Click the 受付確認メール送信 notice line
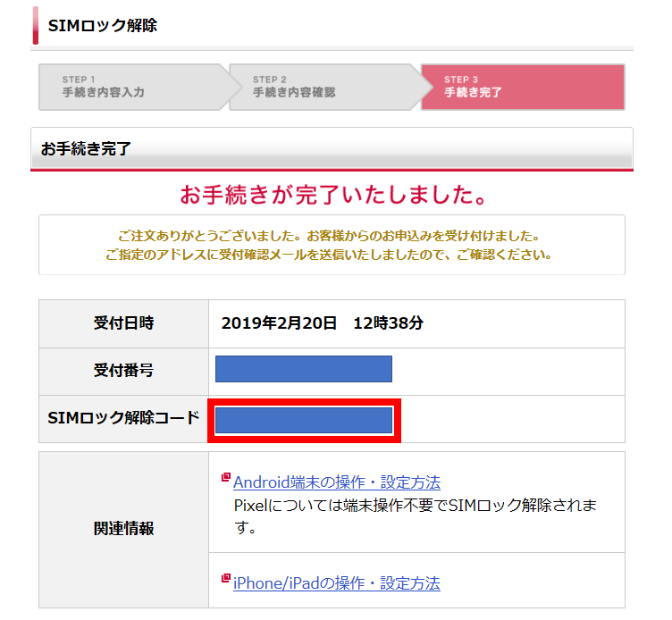The height and width of the screenshot is (620, 672). [329, 255]
